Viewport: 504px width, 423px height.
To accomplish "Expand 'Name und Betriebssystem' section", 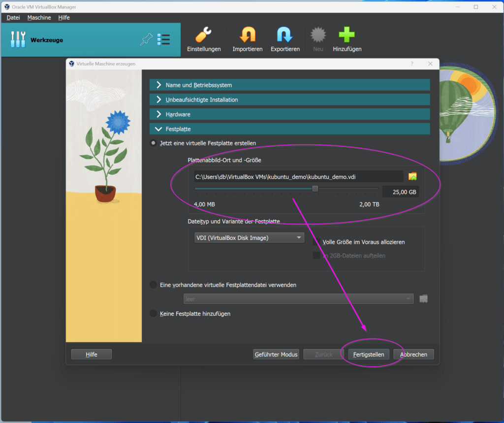I will (289, 85).
